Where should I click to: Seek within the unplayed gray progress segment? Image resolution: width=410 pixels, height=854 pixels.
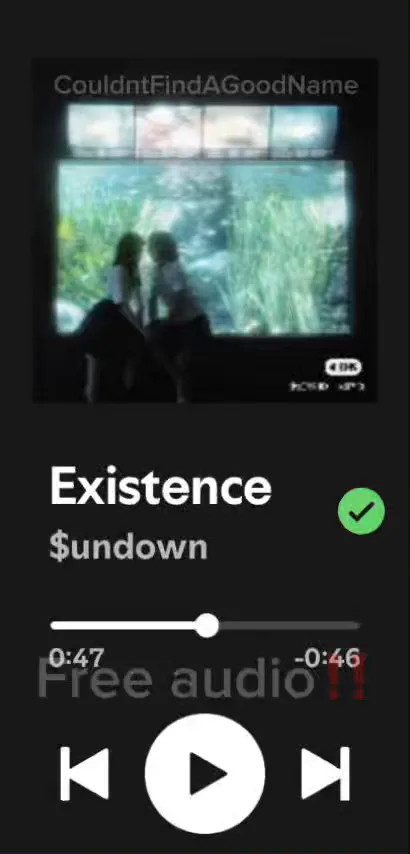(x=289, y=625)
